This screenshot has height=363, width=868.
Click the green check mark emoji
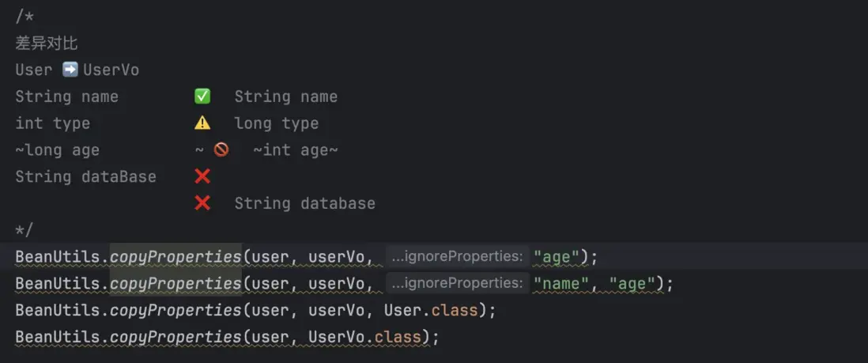click(202, 96)
